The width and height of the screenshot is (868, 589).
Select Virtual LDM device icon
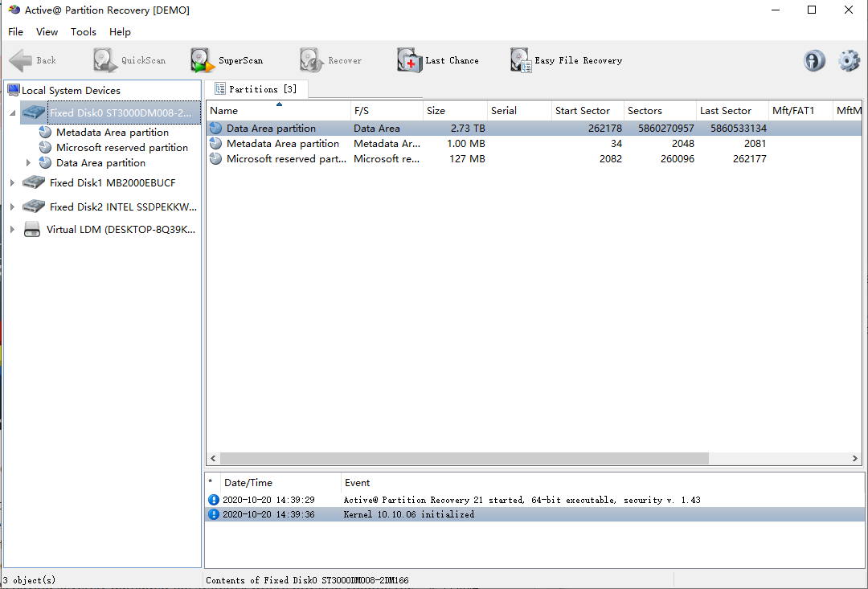[x=32, y=229]
